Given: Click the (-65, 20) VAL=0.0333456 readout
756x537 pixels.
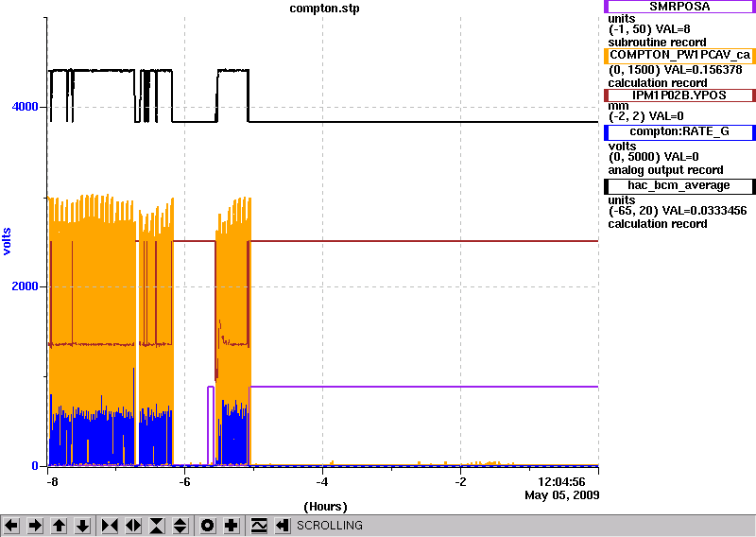Looking at the screenshot, I should point(678,211).
